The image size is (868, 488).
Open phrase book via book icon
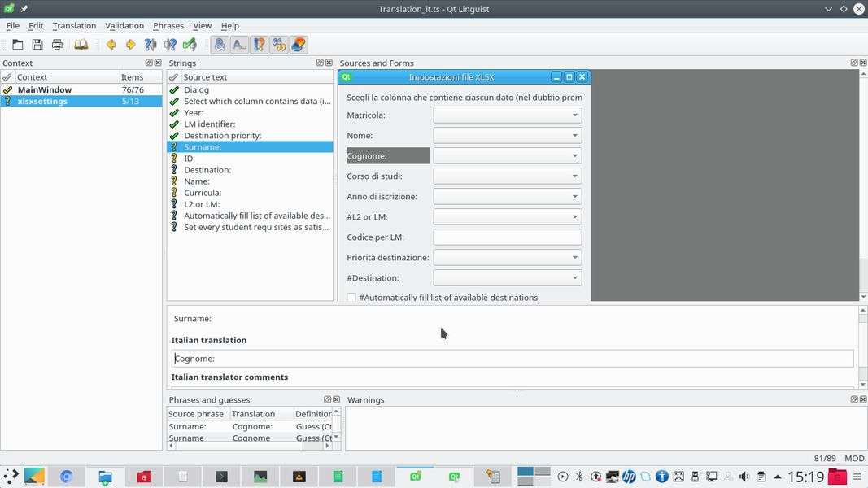tap(81, 45)
